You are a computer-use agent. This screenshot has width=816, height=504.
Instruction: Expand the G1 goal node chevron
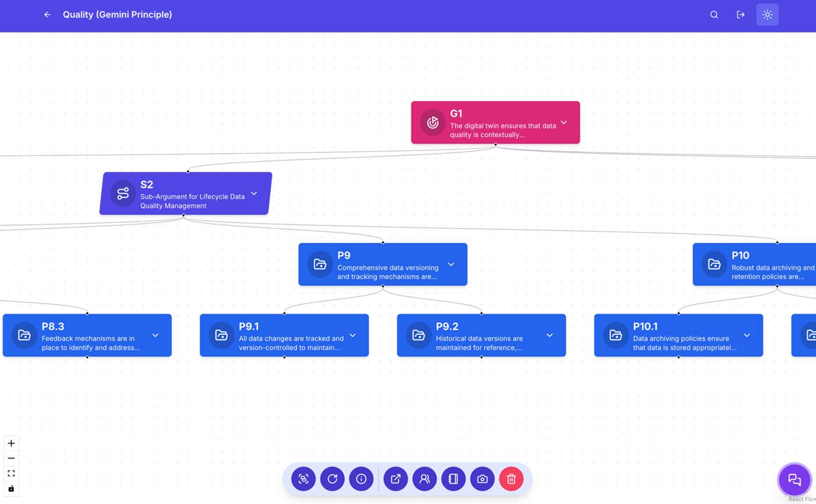564,122
